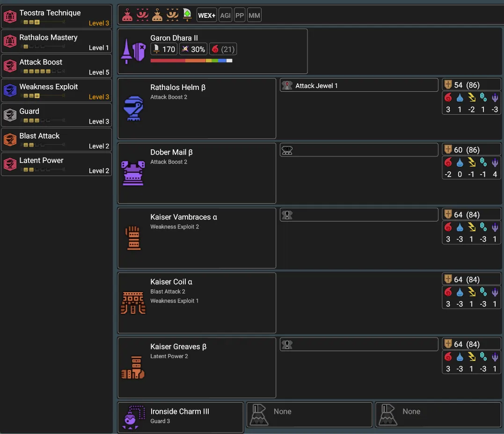The image size is (504, 434).
Task: Click 'Guard 3' under Ironside Charm III
Action: click(x=160, y=421)
